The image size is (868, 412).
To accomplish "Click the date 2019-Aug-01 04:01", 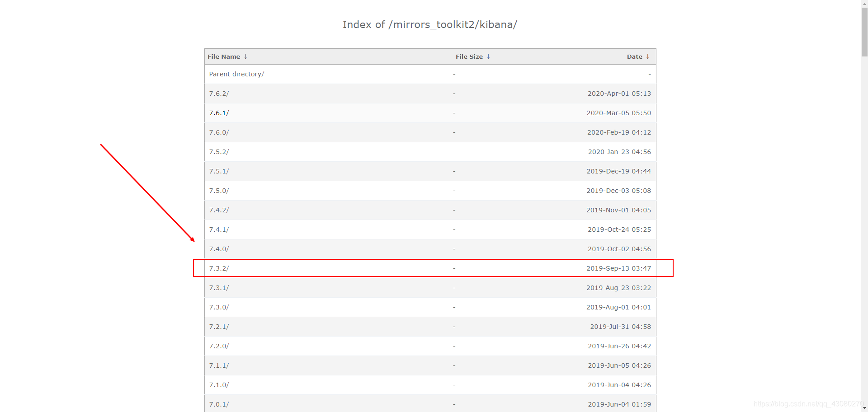I will point(619,307).
